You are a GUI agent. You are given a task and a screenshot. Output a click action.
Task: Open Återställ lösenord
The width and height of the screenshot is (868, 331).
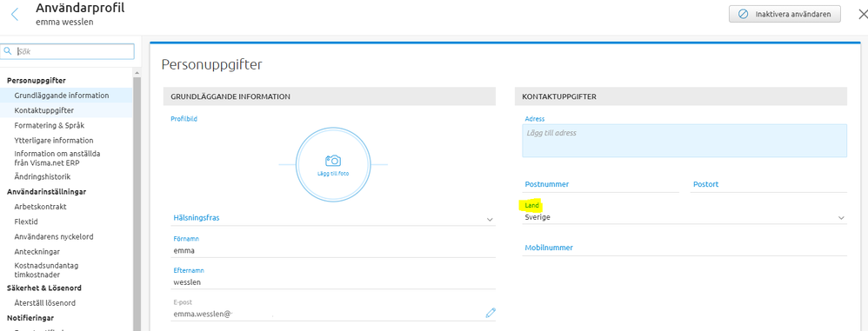point(45,303)
